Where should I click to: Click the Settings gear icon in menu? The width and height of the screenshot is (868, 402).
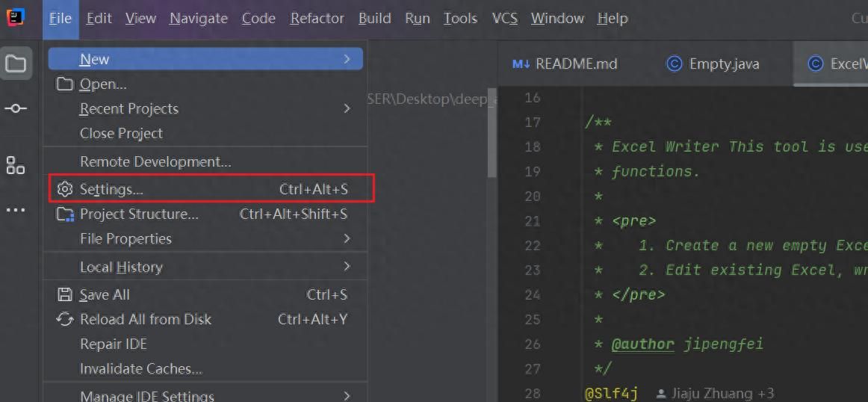pyautogui.click(x=65, y=189)
